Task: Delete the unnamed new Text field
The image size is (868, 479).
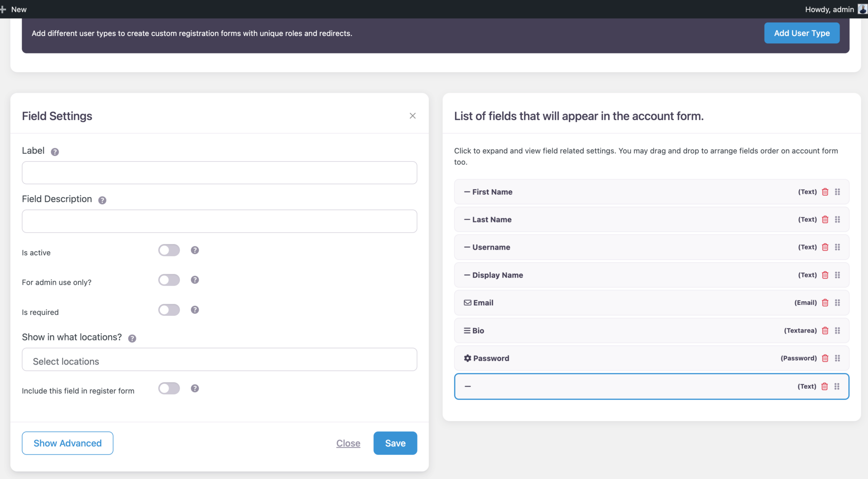Action: pyautogui.click(x=824, y=387)
